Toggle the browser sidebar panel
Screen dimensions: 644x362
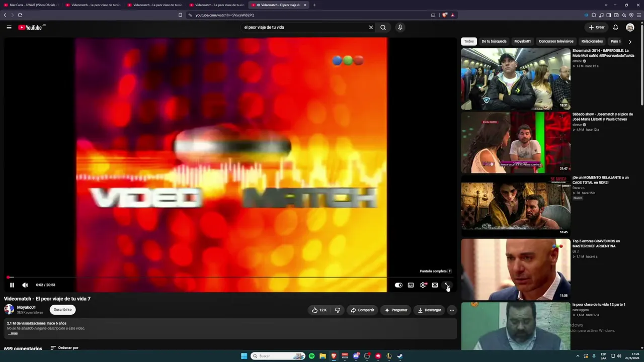[x=609, y=15]
